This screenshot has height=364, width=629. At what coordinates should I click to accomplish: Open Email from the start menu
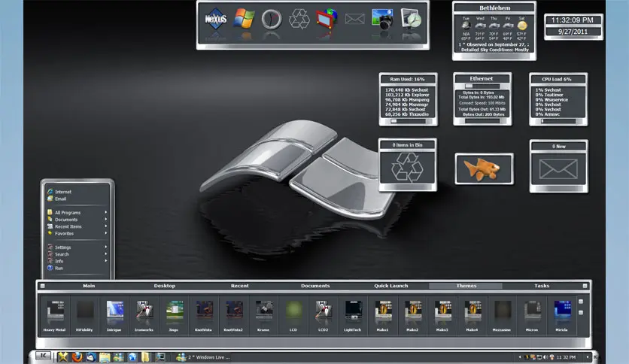(77, 199)
